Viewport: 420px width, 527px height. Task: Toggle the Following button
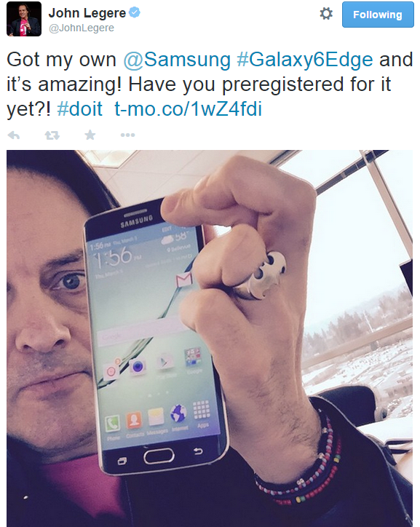coord(378,15)
